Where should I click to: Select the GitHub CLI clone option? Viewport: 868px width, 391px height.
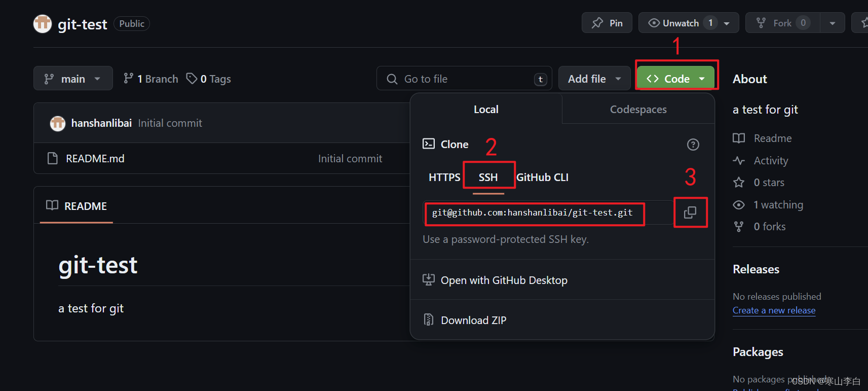(x=542, y=177)
